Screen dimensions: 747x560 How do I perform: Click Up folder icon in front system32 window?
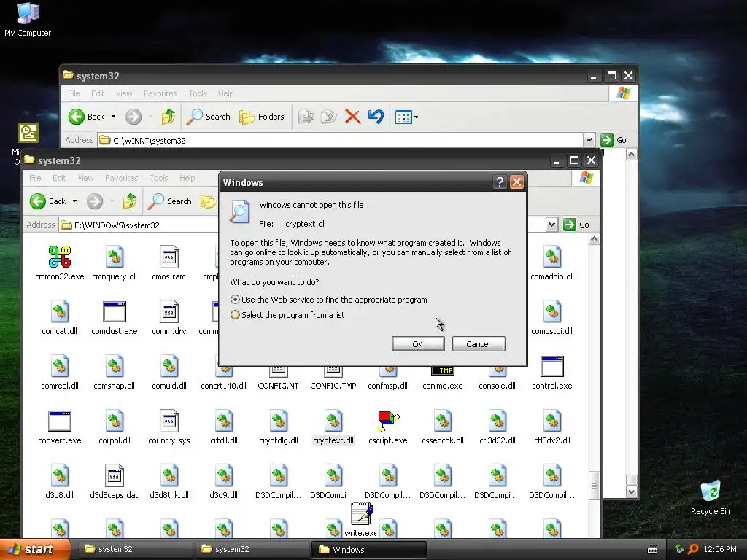click(130, 201)
